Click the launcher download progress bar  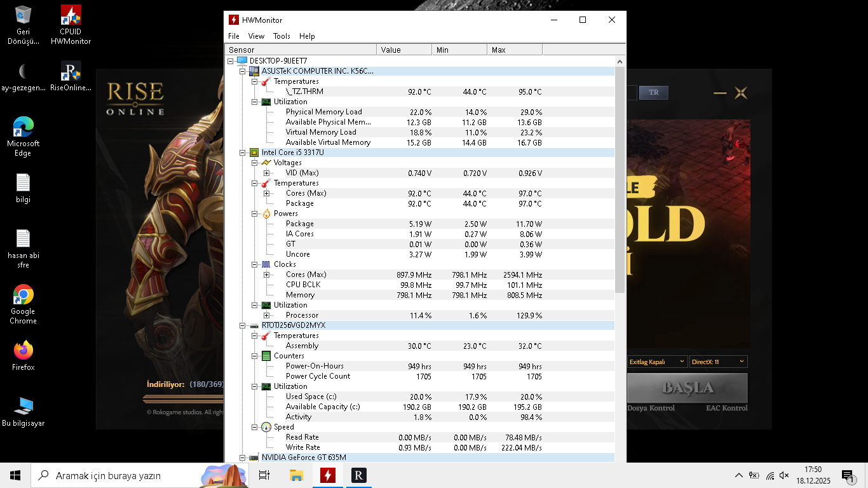(184, 399)
